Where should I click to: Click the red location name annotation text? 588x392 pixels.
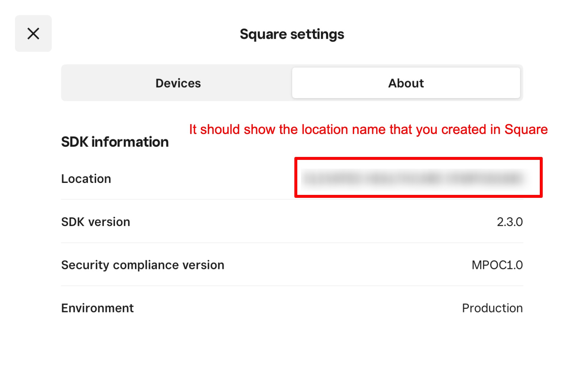click(x=368, y=130)
